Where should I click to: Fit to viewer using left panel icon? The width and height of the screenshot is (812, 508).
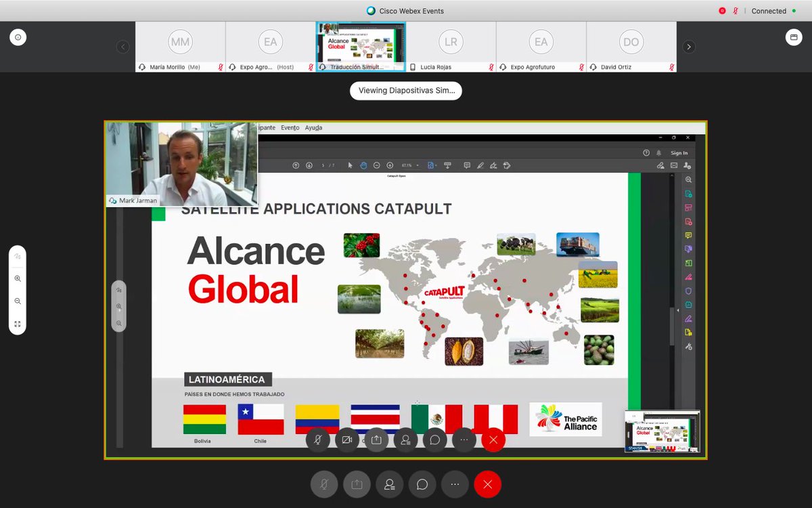pyautogui.click(x=18, y=324)
